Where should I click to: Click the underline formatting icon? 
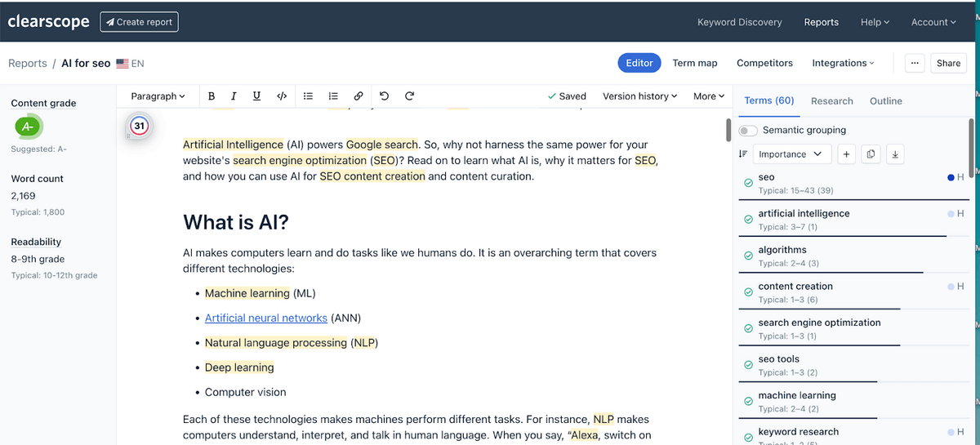click(x=257, y=96)
